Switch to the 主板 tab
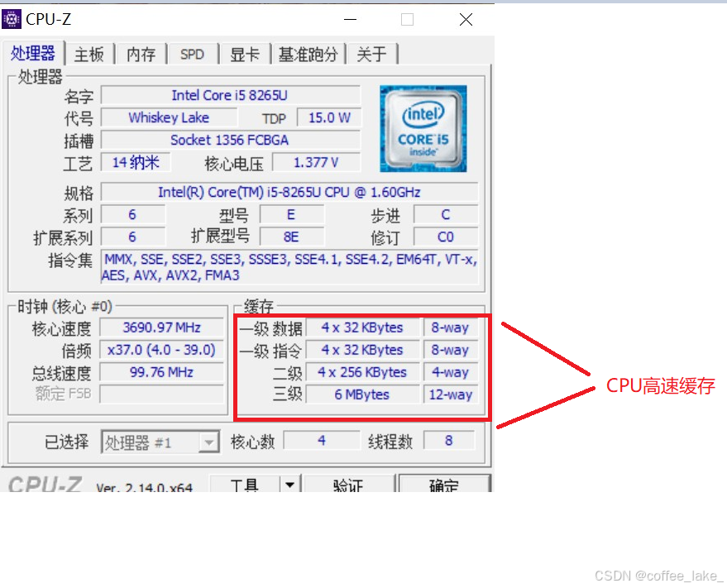This screenshot has width=727, height=588. point(89,55)
